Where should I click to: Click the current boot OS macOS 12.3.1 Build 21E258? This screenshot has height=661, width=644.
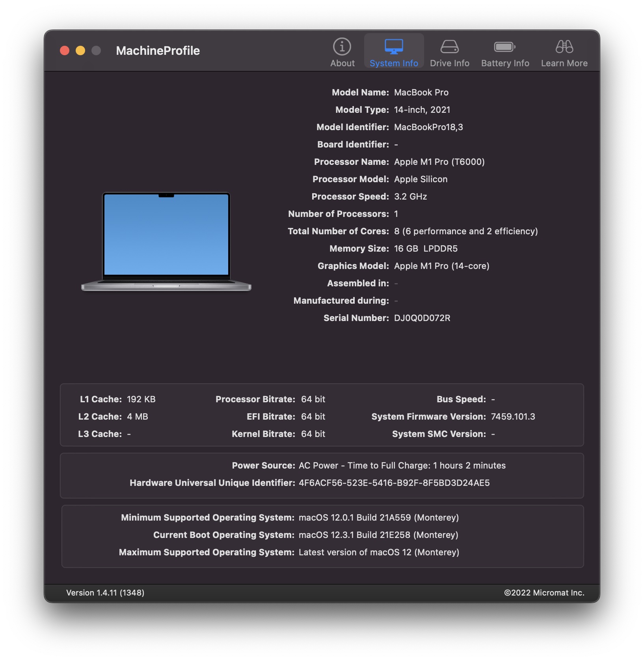tap(378, 535)
